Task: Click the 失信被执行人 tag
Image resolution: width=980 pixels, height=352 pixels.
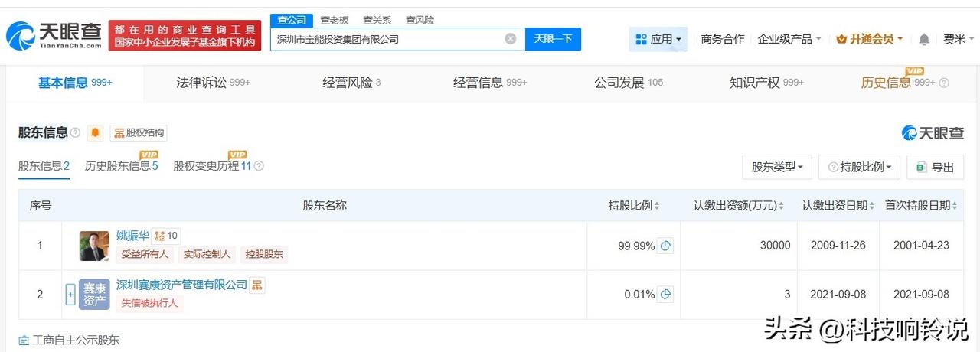Action: (149, 303)
